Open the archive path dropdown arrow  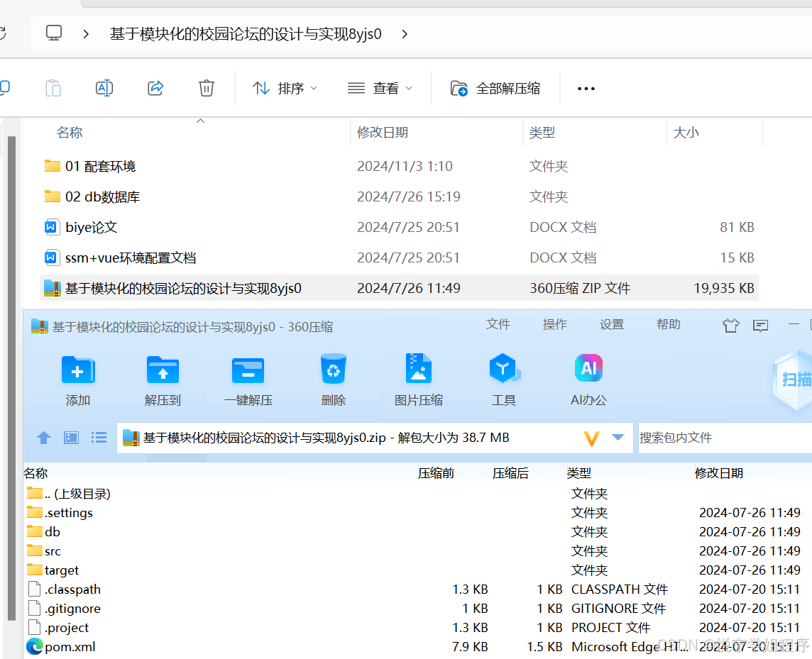click(x=618, y=438)
